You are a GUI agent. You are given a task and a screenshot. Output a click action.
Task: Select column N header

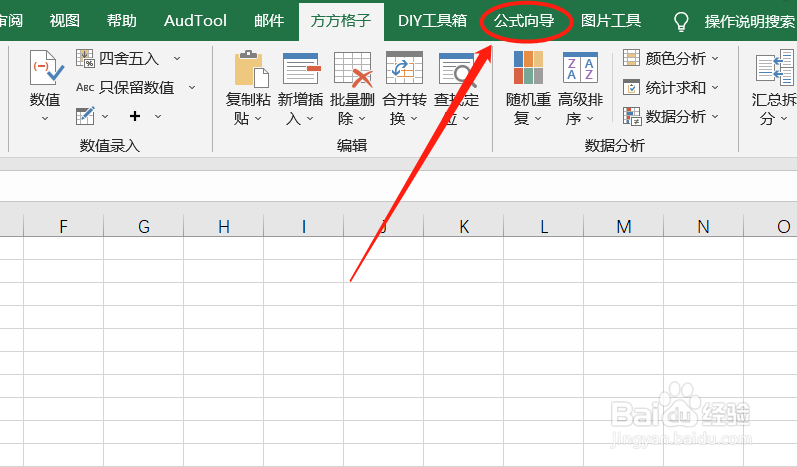[703, 226]
